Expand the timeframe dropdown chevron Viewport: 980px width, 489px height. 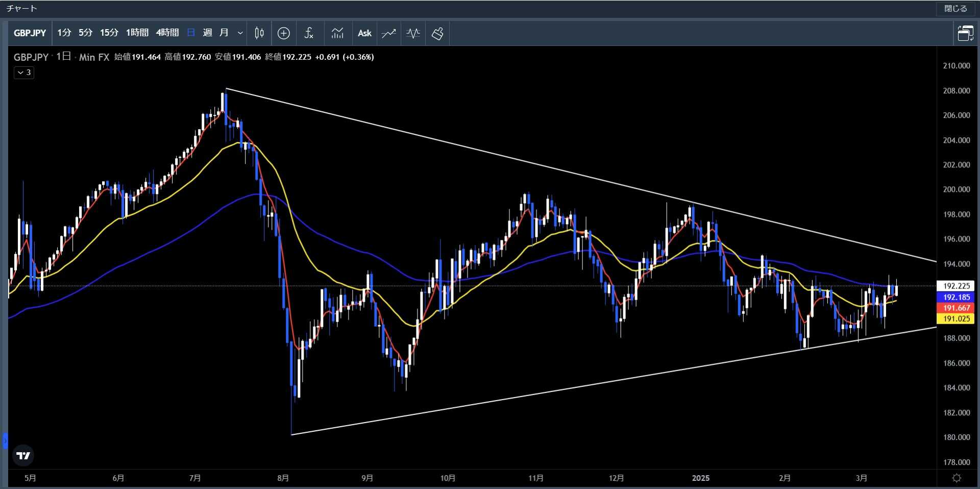240,33
